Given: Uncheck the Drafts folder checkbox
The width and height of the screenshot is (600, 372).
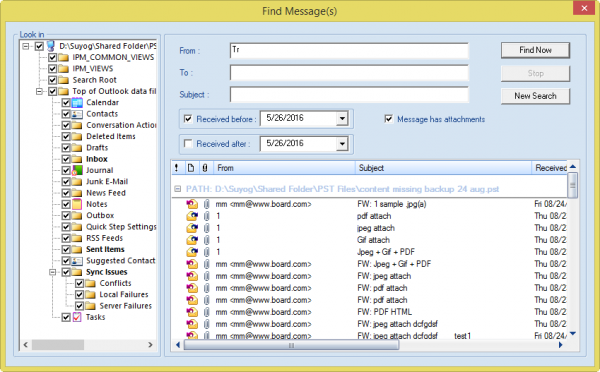Looking at the screenshot, I should [x=66, y=148].
